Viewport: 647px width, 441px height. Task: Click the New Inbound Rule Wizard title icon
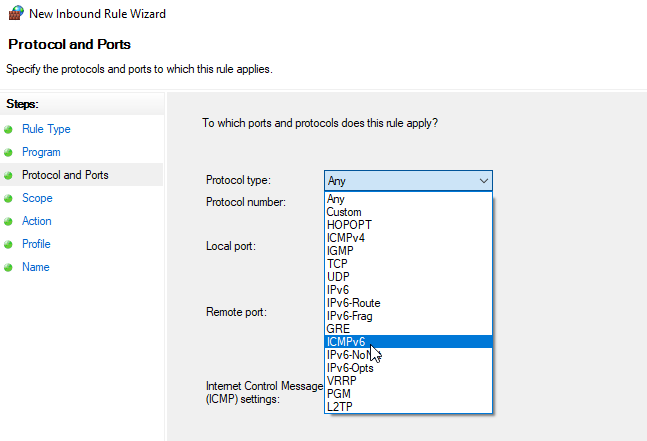[15, 14]
